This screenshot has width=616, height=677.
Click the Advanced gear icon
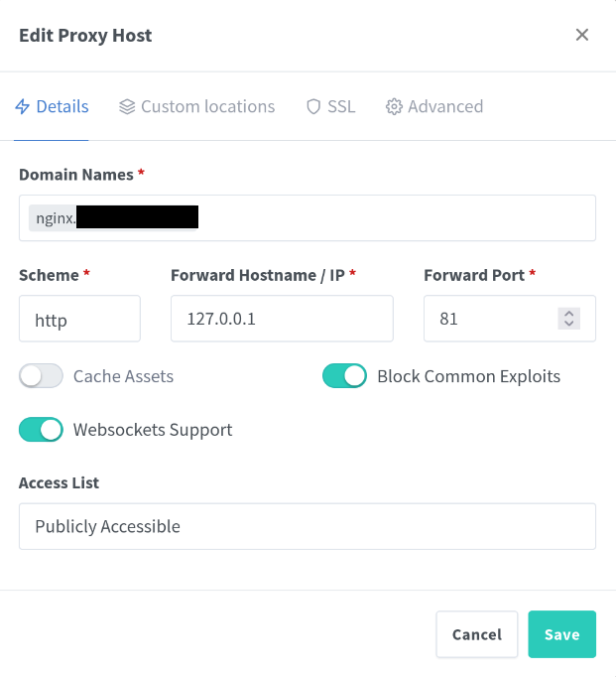click(x=394, y=107)
